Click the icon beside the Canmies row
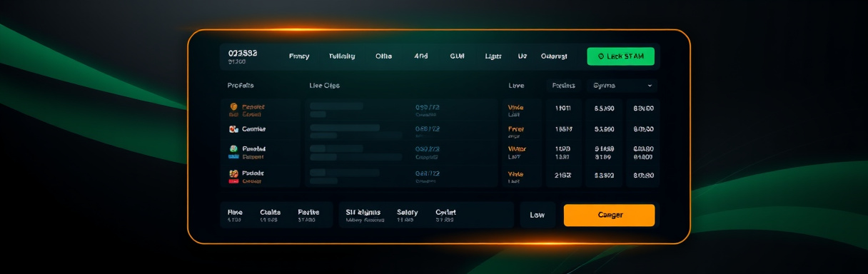 point(233,129)
